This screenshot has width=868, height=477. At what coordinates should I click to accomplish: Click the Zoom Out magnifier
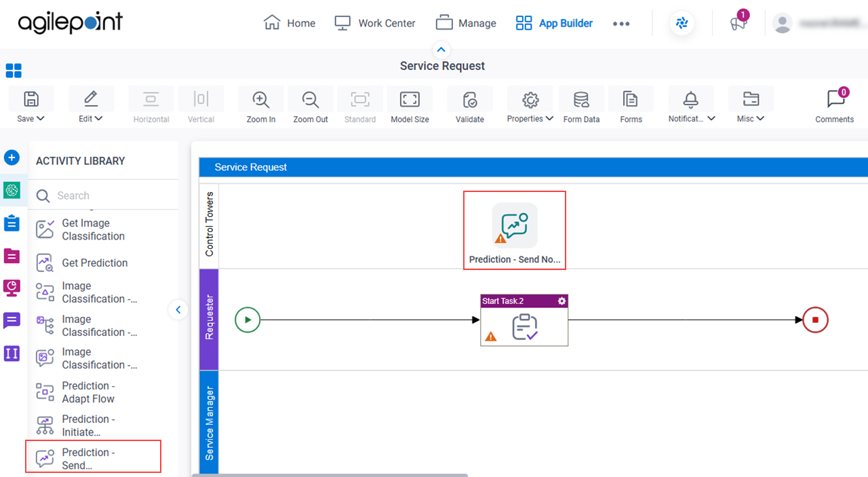tap(311, 99)
